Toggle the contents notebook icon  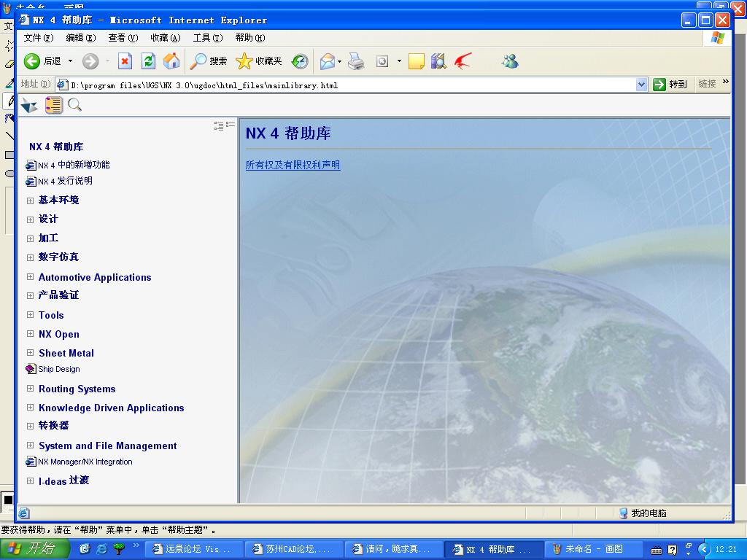54,105
